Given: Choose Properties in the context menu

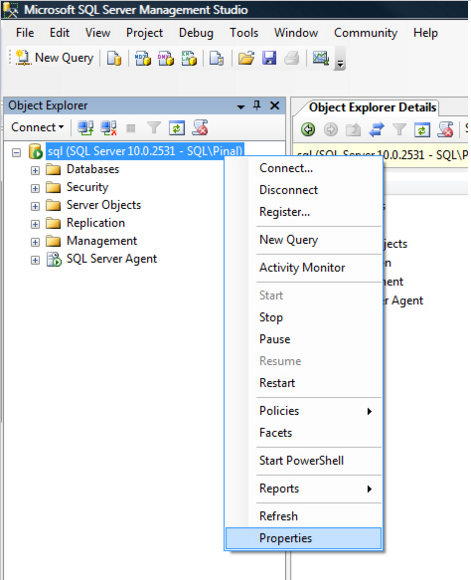Looking at the screenshot, I should click(303, 538).
